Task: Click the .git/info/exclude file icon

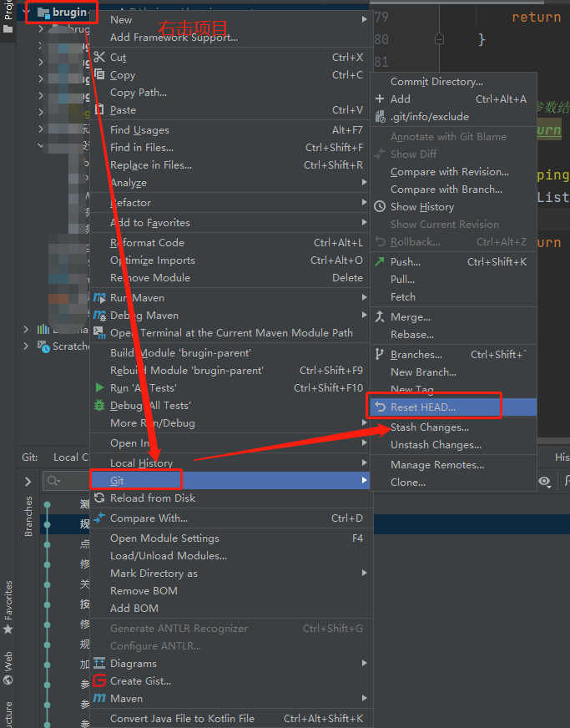Action: (x=380, y=116)
